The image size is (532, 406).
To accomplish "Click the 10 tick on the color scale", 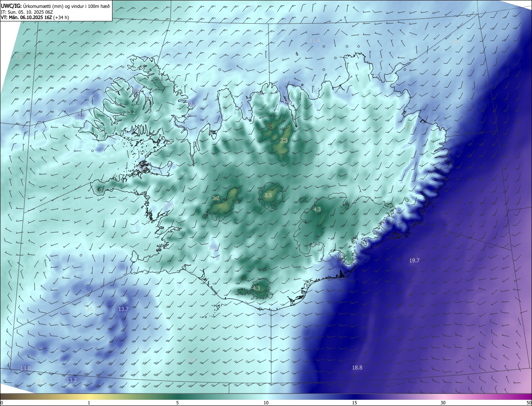I will pos(266,403).
